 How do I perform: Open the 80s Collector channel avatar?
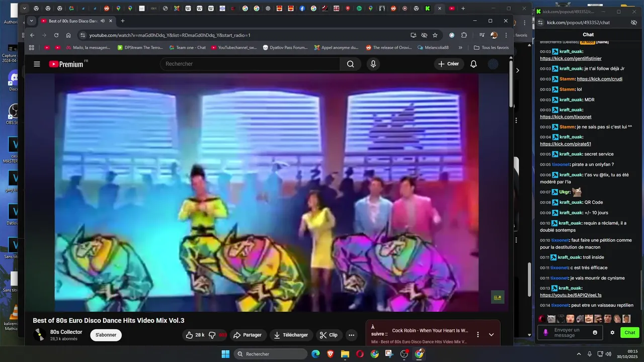coord(39,335)
